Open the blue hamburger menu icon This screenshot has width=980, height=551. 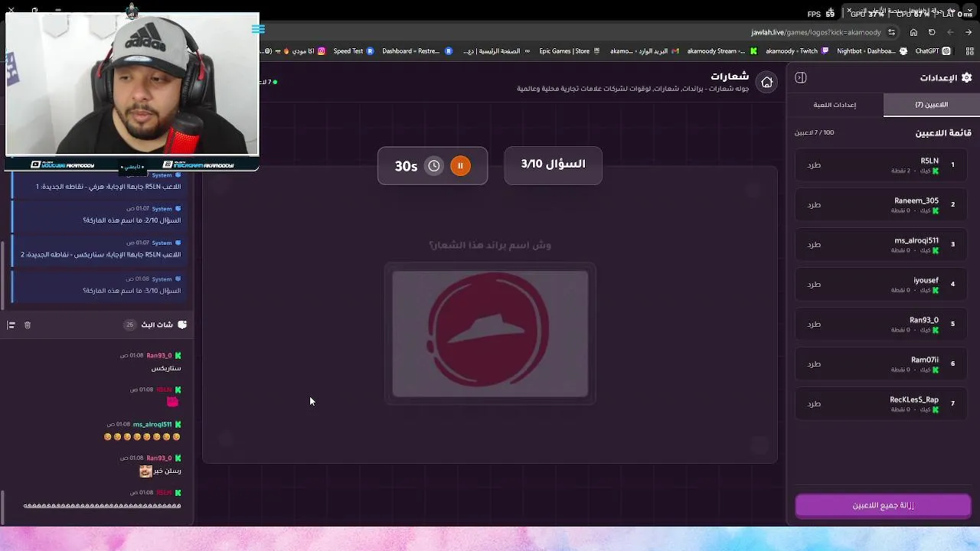258,29
